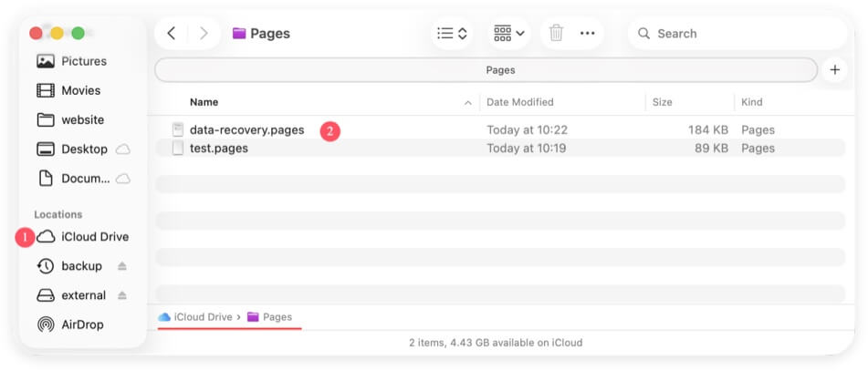Image resolution: width=868 pixels, height=371 pixels.
Task: Click the cloud status icon beside Documents
Action: (x=123, y=179)
